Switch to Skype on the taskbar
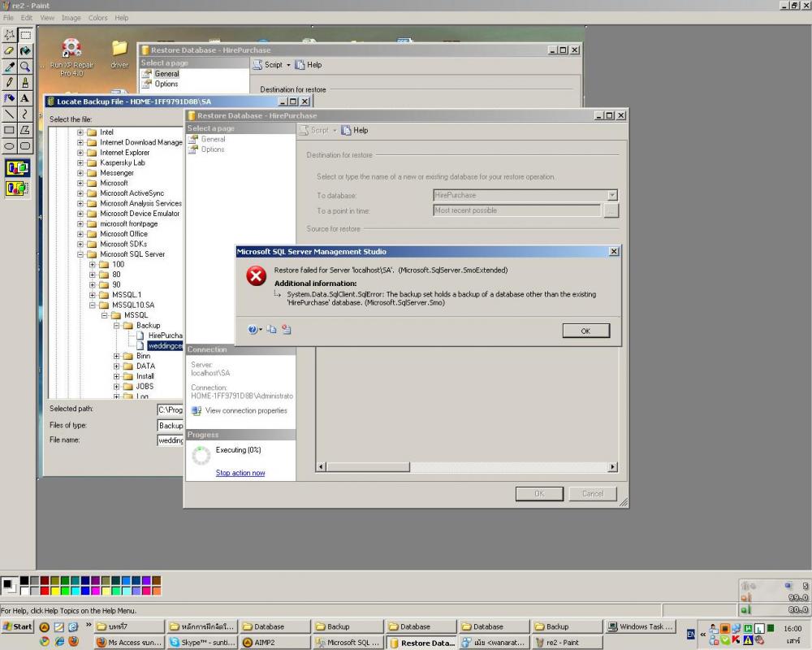This screenshot has height=650, width=812. (x=202, y=642)
